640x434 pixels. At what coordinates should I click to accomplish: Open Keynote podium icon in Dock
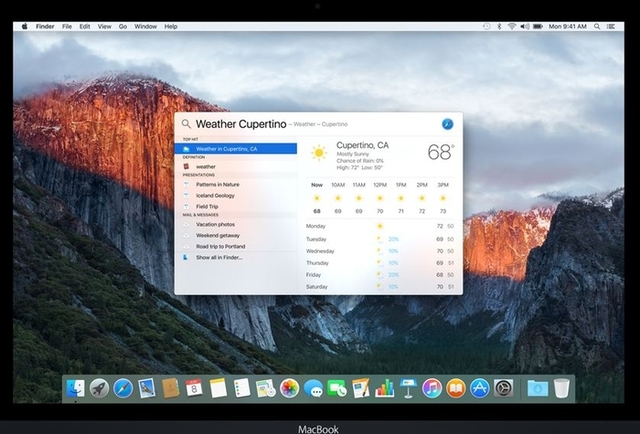point(408,388)
